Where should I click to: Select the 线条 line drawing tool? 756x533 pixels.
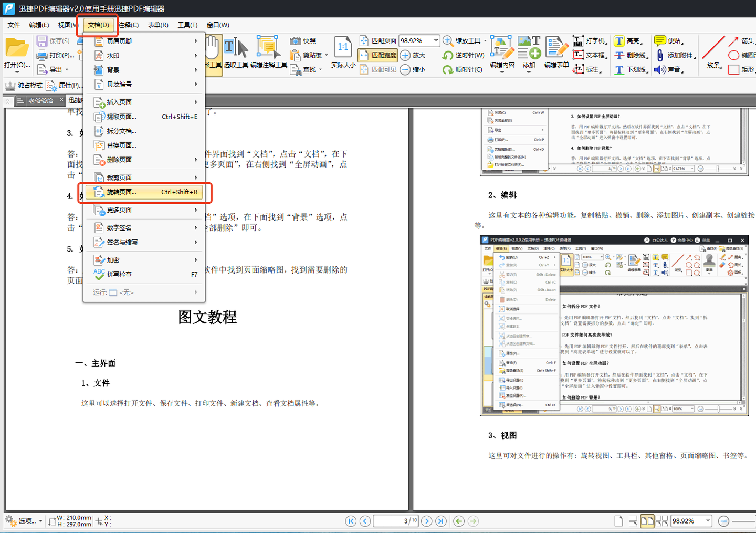[713, 53]
